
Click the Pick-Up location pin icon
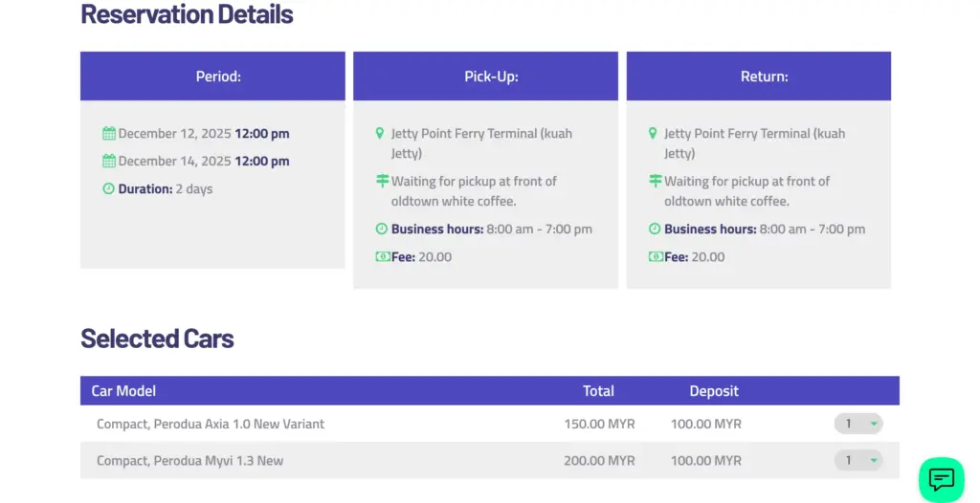click(x=380, y=134)
